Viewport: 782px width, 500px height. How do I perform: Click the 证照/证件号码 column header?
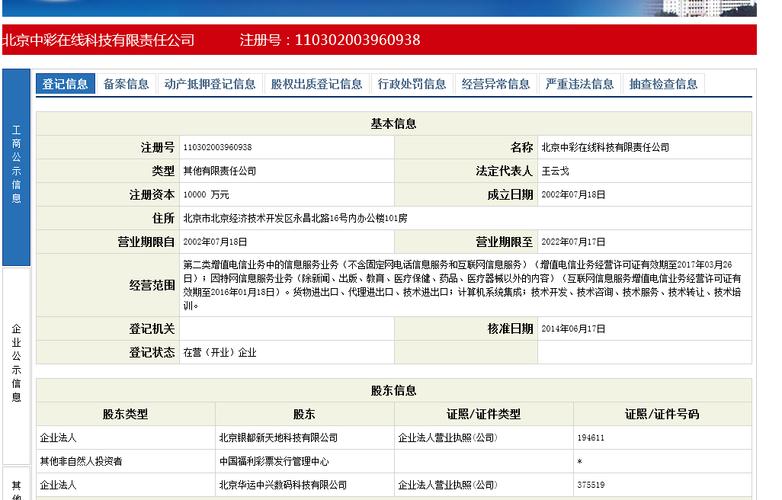(x=663, y=414)
